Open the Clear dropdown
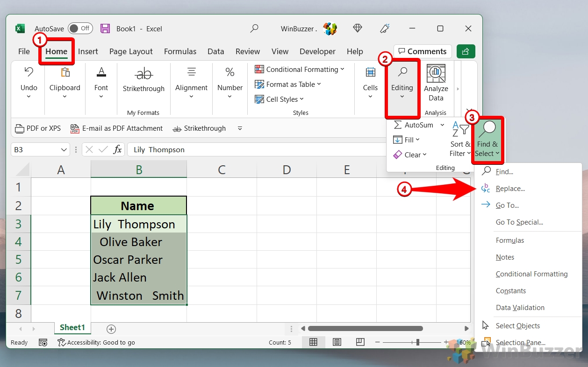588x367 pixels. pos(410,155)
